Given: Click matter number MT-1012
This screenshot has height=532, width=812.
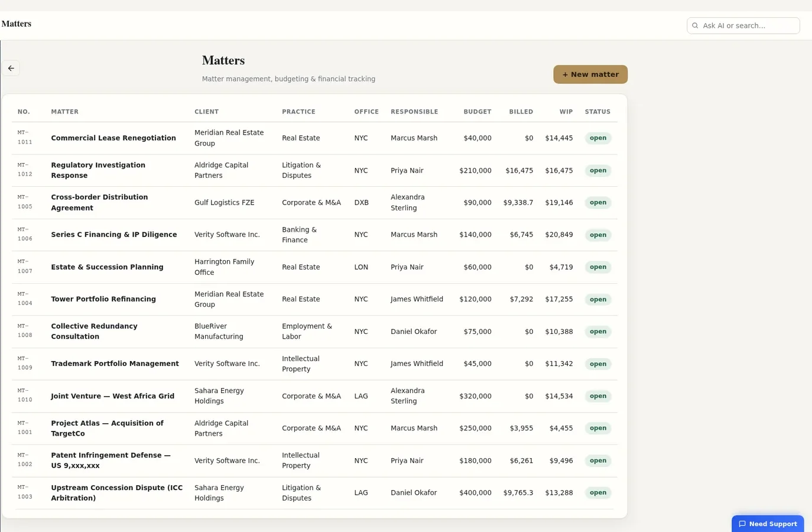Looking at the screenshot, I should [x=25, y=170].
